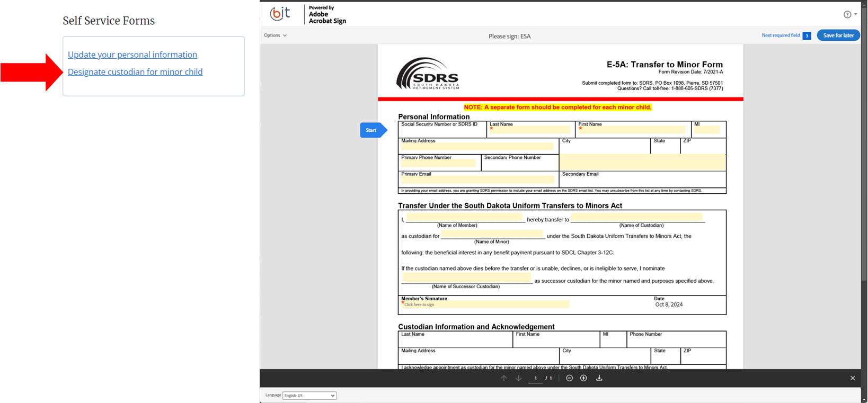Image resolution: width=868 pixels, height=403 pixels.
Task: Click the Save for later button
Action: click(838, 35)
